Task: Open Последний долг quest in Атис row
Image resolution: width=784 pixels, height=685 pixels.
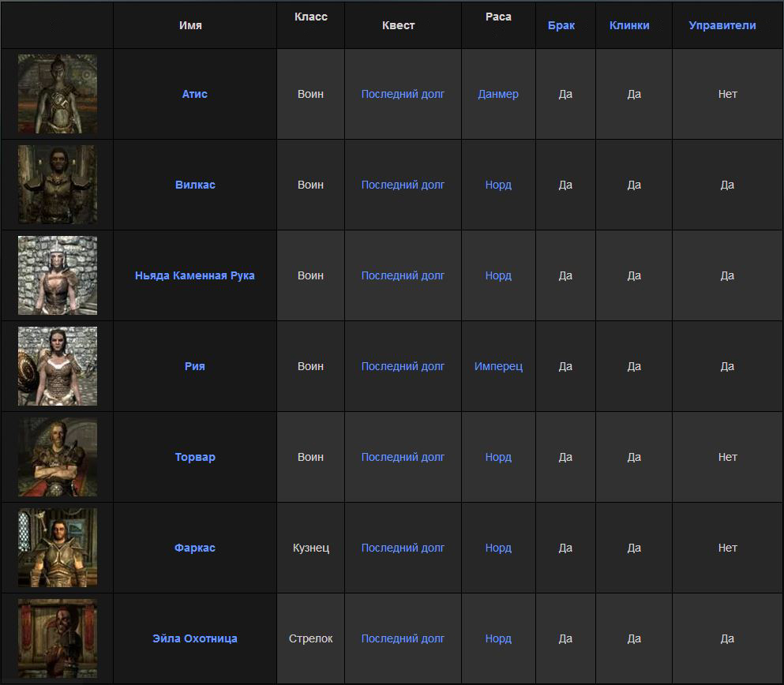Action: (x=403, y=94)
